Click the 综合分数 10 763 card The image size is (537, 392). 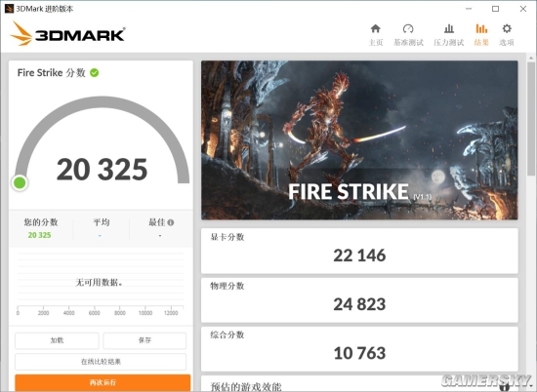pyautogui.click(x=359, y=349)
